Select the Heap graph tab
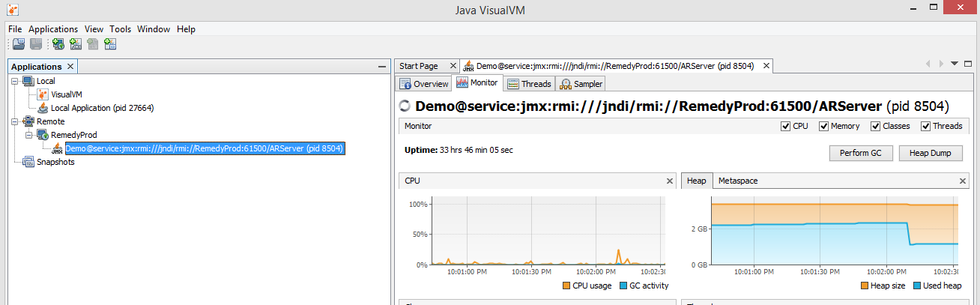This screenshot has height=305, width=980. coord(696,181)
